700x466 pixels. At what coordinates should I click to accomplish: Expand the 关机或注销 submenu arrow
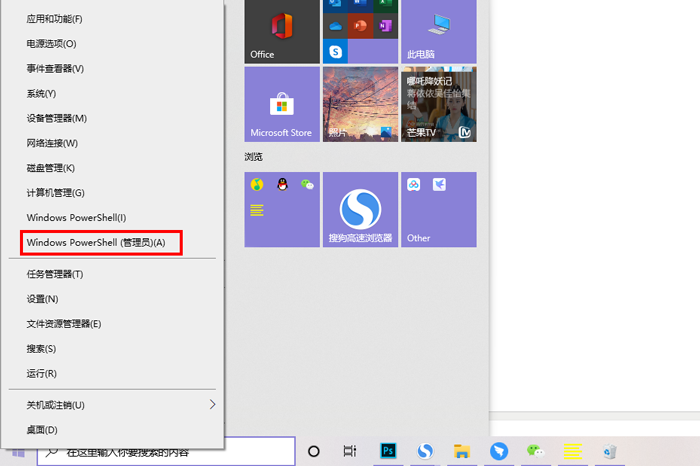point(212,404)
